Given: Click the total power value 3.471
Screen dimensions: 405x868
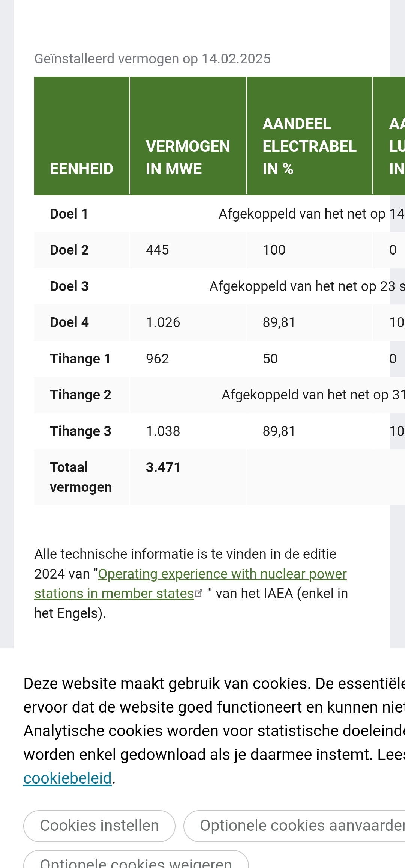Looking at the screenshot, I should point(163,467).
